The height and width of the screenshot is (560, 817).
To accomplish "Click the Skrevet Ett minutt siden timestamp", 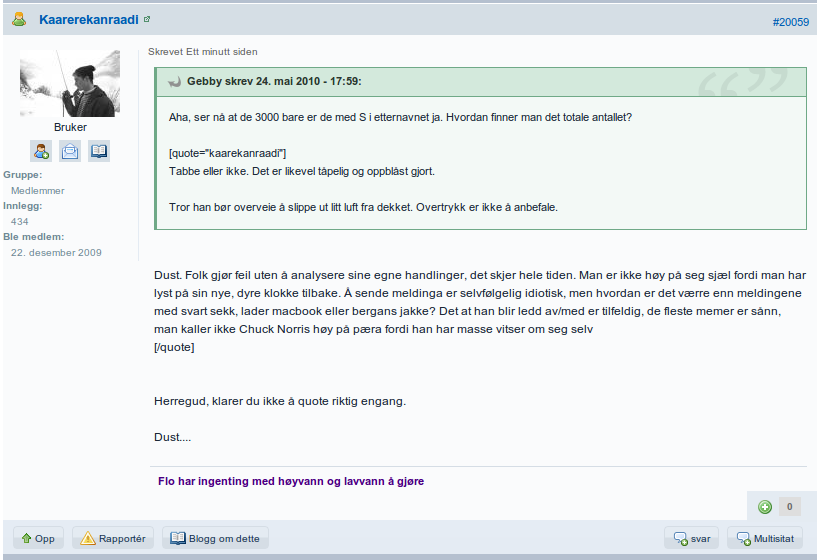I will coord(203,52).
